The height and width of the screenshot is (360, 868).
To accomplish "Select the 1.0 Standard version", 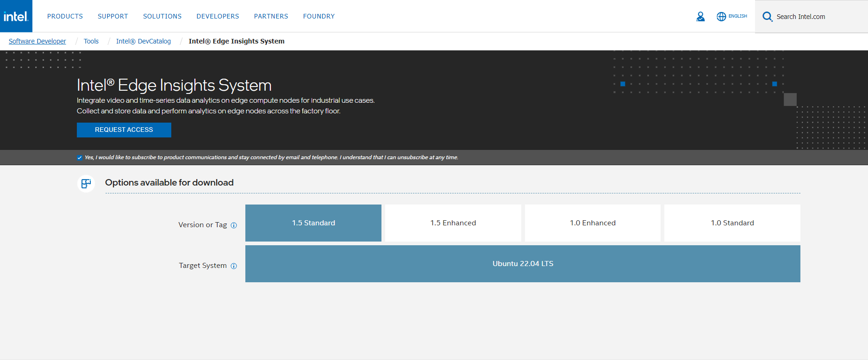I will 732,223.
